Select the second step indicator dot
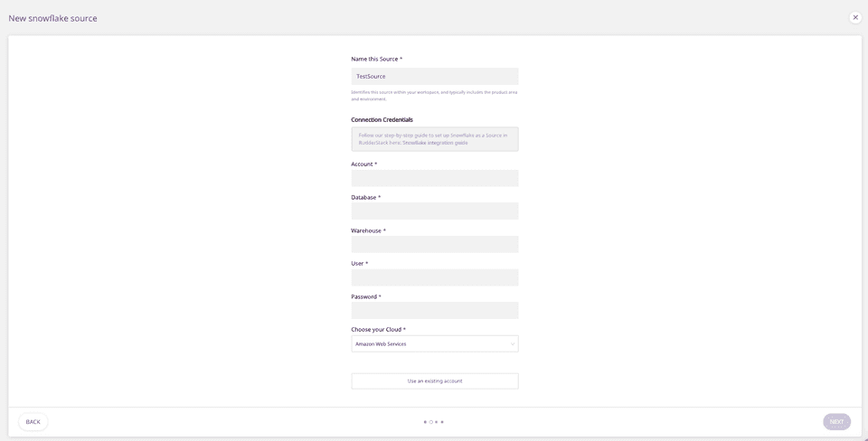The image size is (868, 441). 431,422
